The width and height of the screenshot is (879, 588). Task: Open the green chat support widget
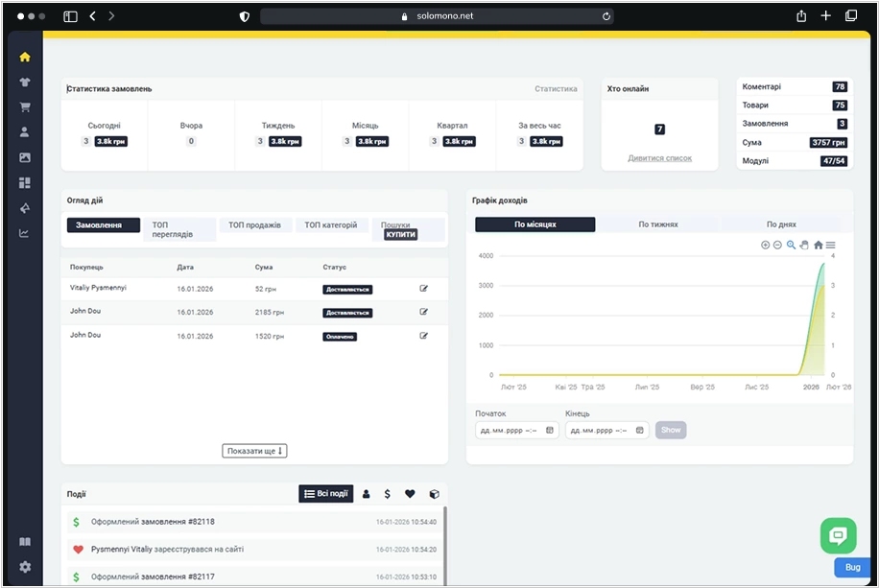coord(838,535)
